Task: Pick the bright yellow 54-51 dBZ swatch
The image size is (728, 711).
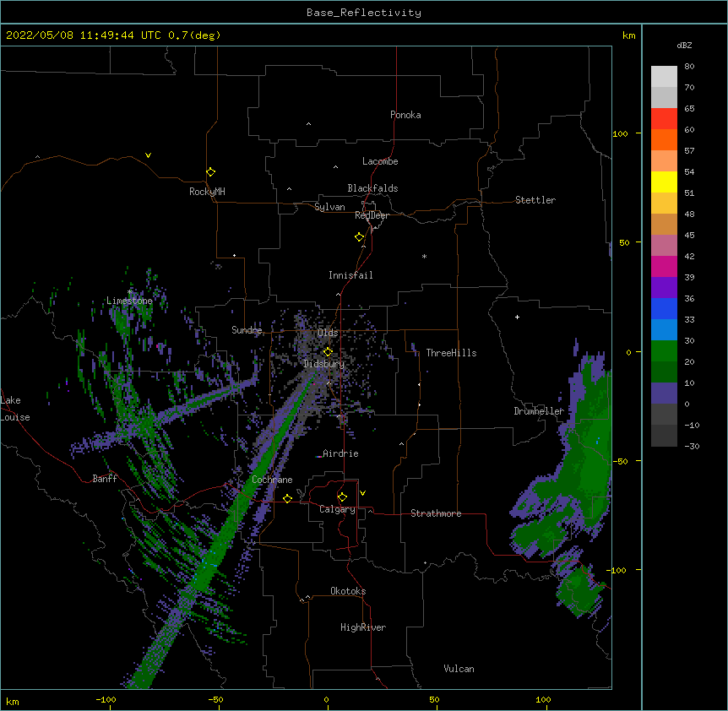Action: pyautogui.click(x=664, y=182)
